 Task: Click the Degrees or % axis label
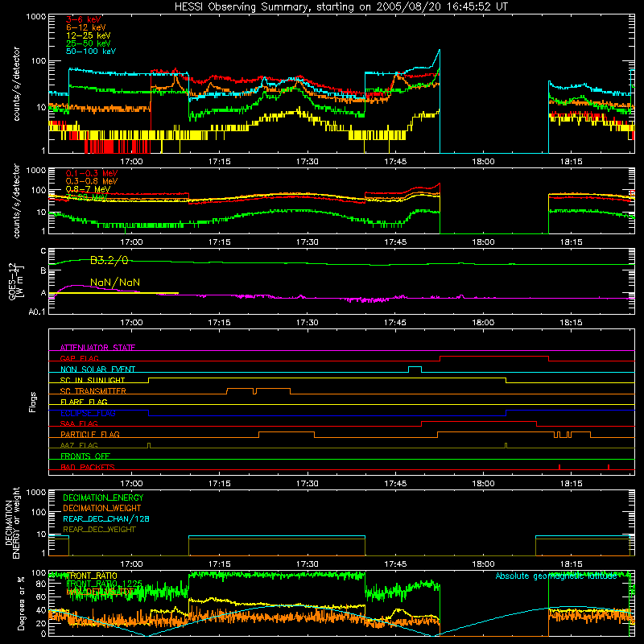[21, 603]
